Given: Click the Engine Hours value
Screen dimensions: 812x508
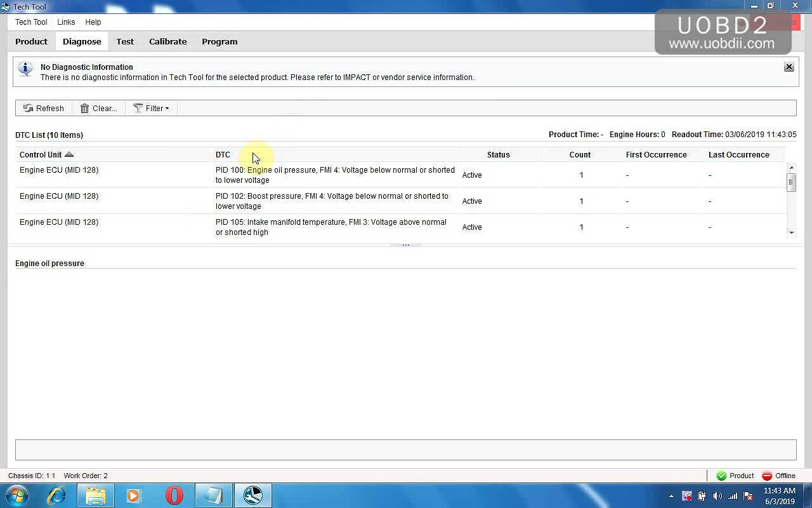Looking at the screenshot, I should coord(663,135).
